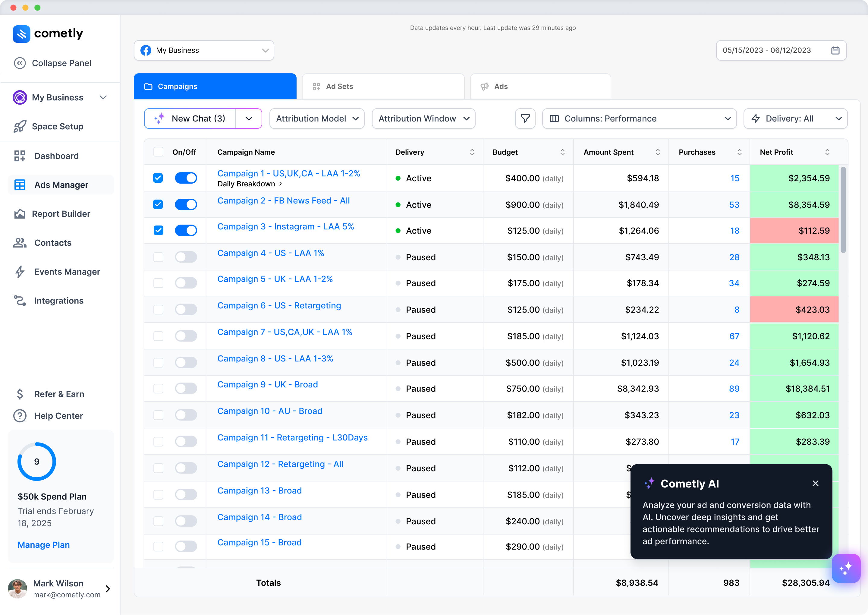Open Campaign 2 - FB News Feed - All

(x=284, y=201)
